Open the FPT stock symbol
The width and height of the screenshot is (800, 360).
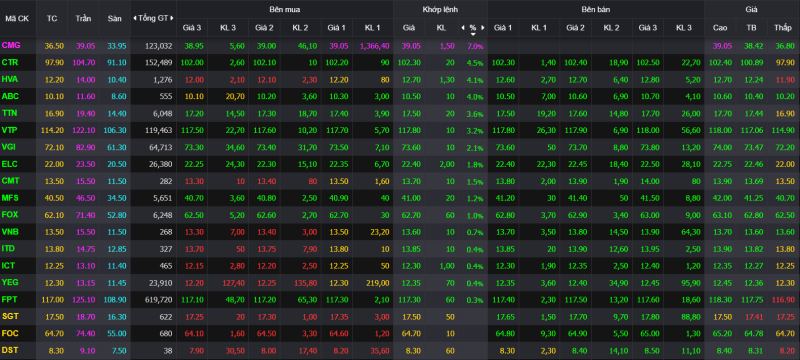pos(10,300)
